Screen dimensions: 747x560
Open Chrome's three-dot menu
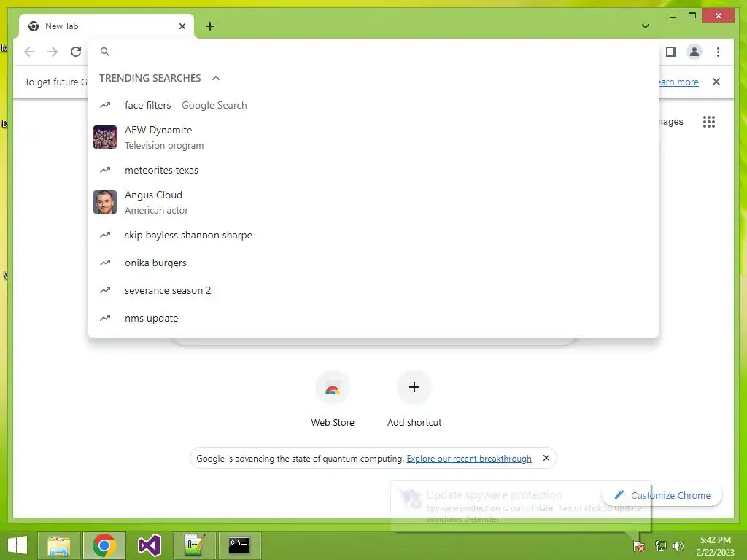(718, 52)
